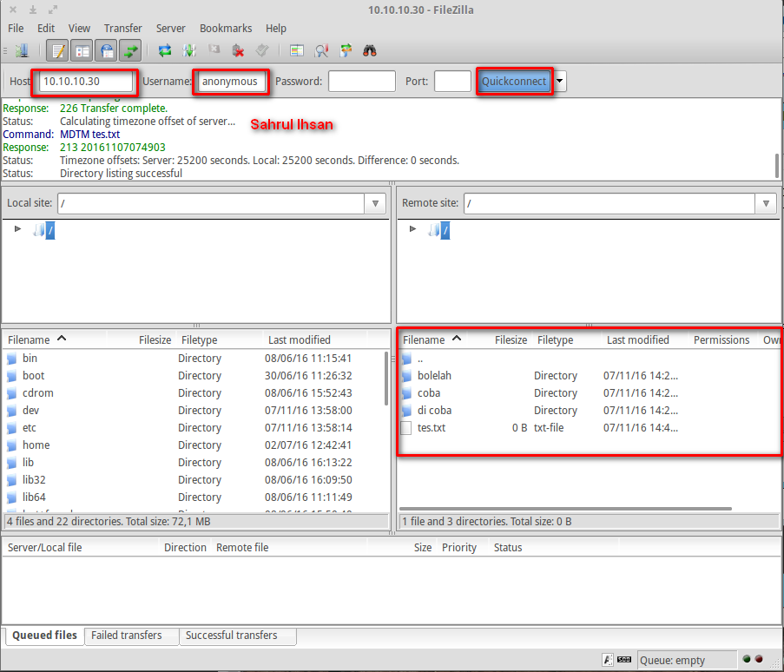Screen dimensions: 784x672
Task: Select remote parent directory '..' entry
Action: coord(589,359)
